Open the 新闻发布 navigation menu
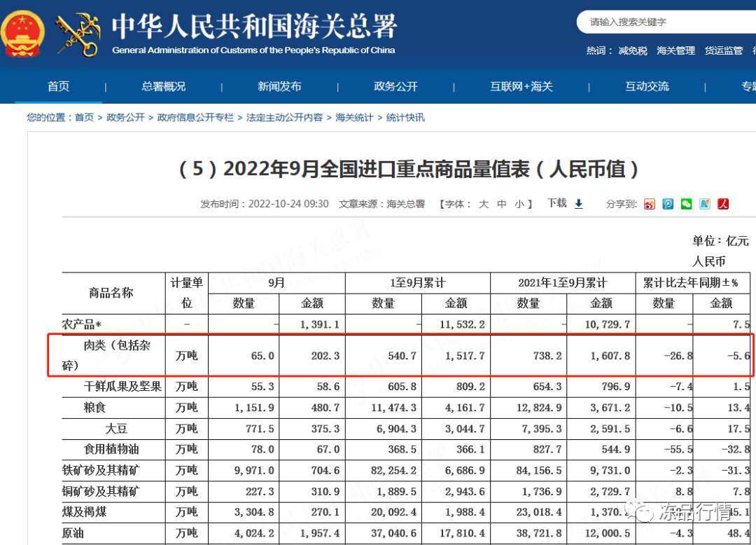 279,86
